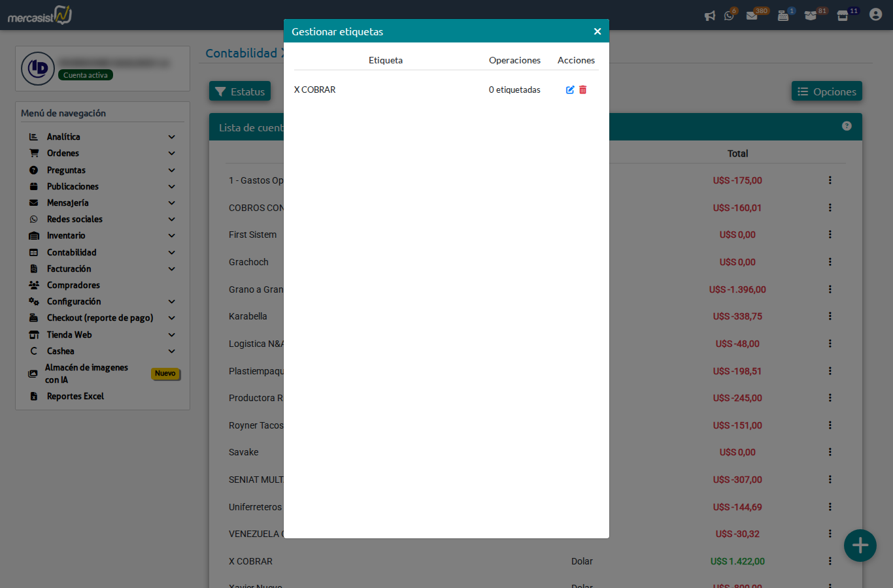Click the Estatus filter button
Viewport: 893px width, 588px height.
(240, 91)
